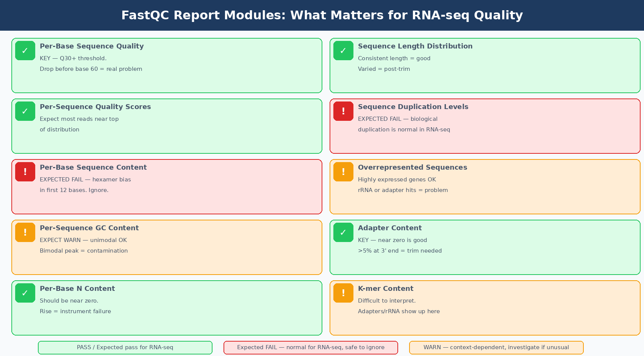
Task: Select the checkmark icon for Adapter Content
Action: pyautogui.click(x=343, y=232)
